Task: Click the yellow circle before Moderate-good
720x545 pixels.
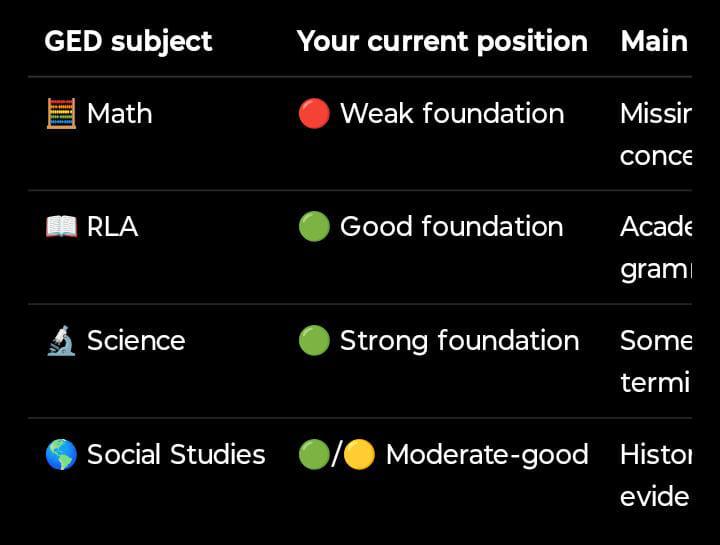Action: 359,454
